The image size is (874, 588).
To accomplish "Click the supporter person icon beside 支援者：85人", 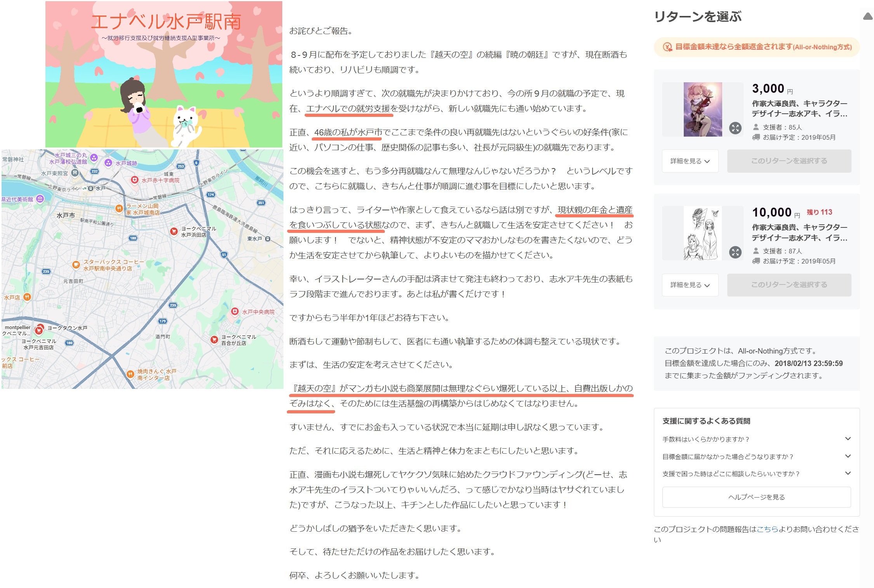I will tap(756, 127).
